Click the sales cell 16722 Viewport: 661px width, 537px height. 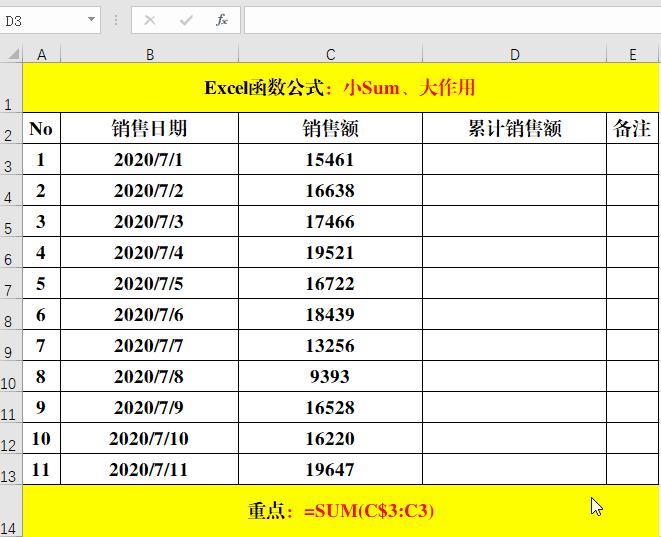click(330, 283)
